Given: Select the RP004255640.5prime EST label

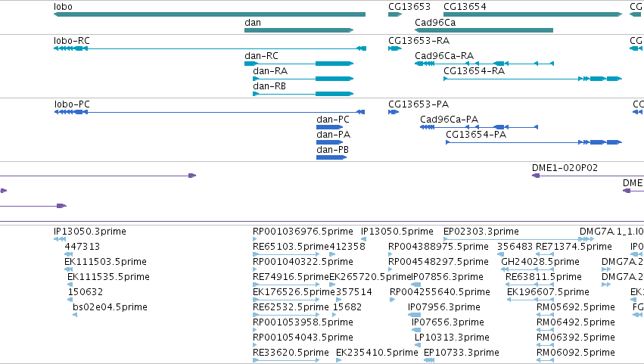Looking at the screenshot, I should click(x=440, y=293).
